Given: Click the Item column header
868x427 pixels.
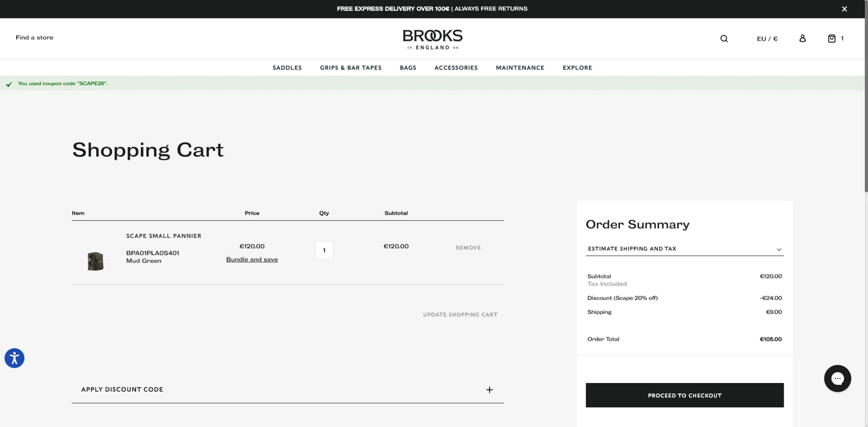Looking at the screenshot, I should tap(78, 213).
